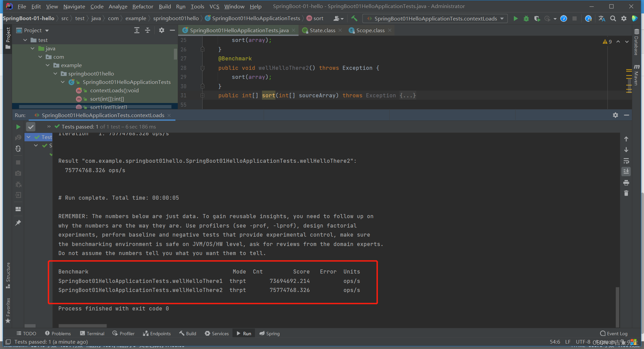Unfold the collapsed sort method body
The width and height of the screenshot is (644, 349).
[202, 96]
